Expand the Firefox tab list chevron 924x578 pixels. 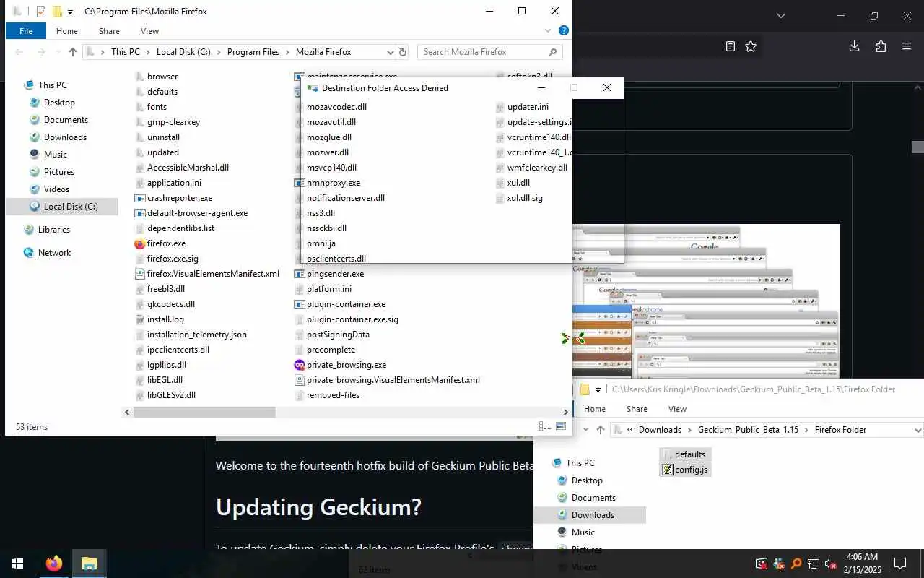coord(780,15)
